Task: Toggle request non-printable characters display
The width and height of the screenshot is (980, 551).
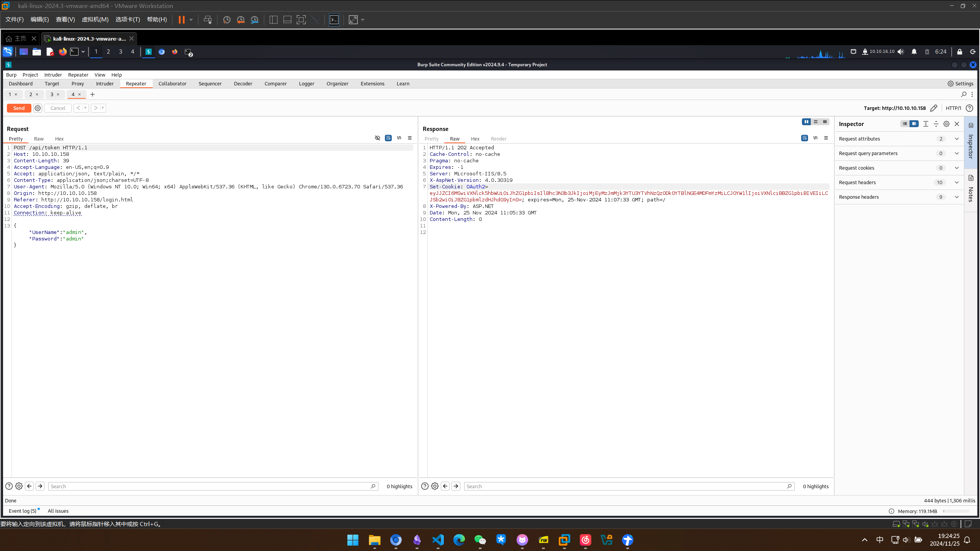Action: (399, 138)
